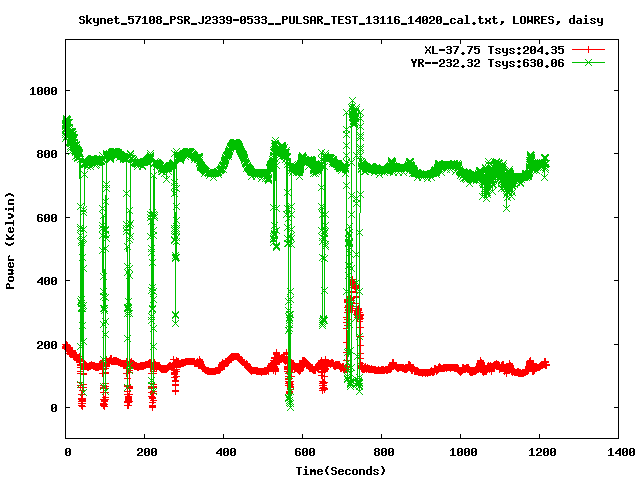640x480 pixels.
Task: Select the legend entry YR--232.32 Tsys:630.06
Action: [487, 63]
